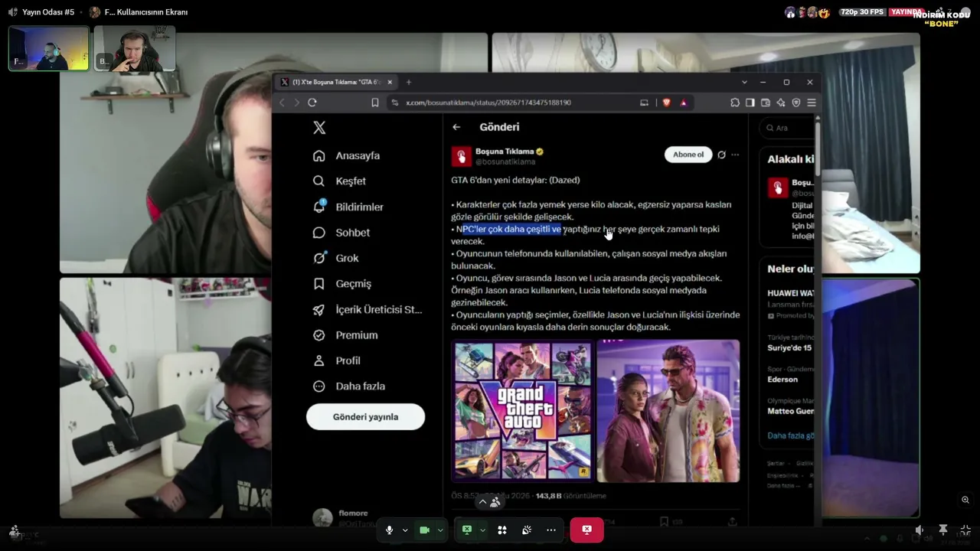980x551 pixels.
Task: Open the Brave VPN shield icon
Action: (x=796, y=103)
